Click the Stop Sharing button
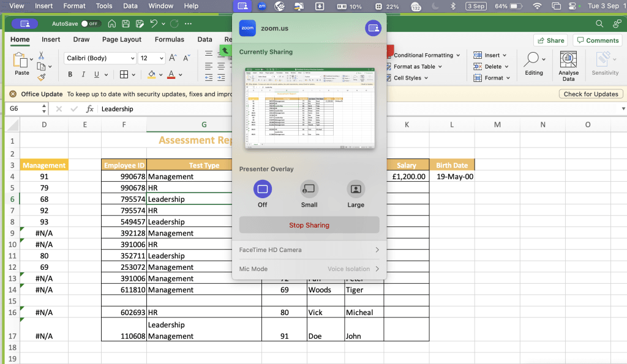 tap(309, 225)
